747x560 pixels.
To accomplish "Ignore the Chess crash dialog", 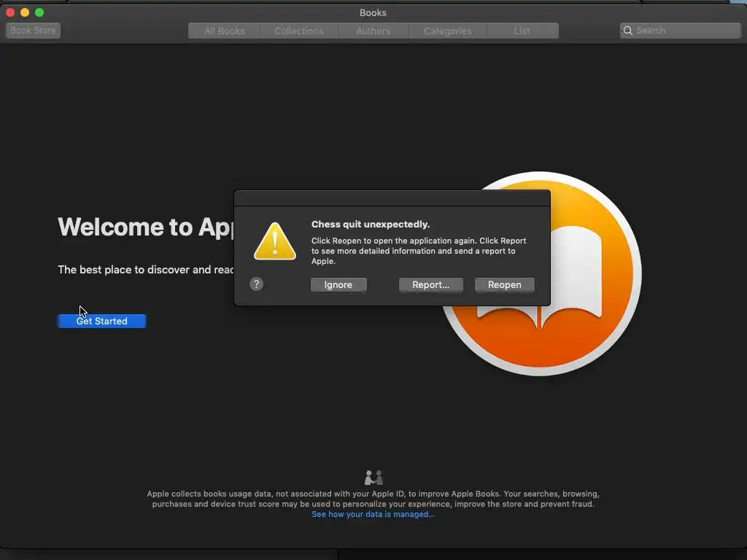I will point(338,285).
